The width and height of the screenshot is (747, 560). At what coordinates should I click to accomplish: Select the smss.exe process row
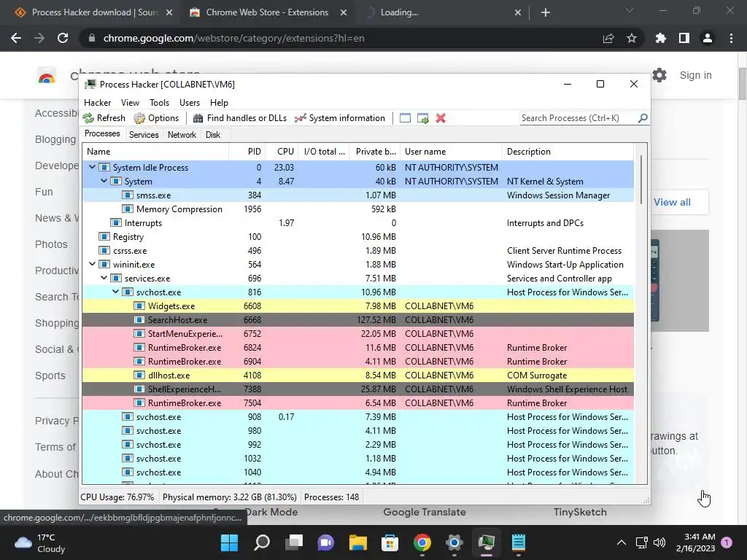(357, 195)
